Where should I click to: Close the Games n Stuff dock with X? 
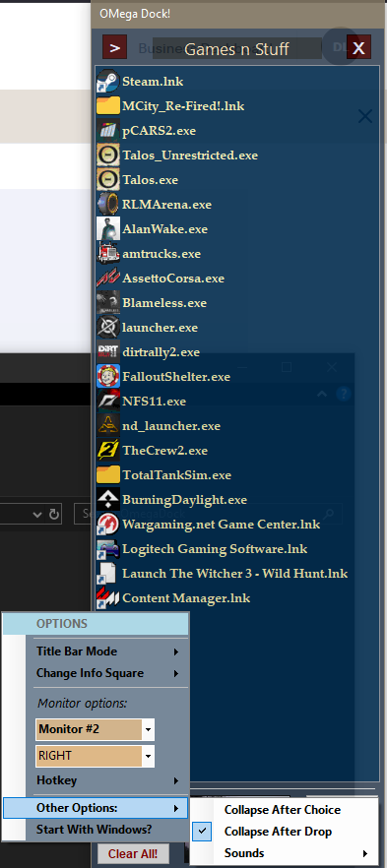click(358, 47)
